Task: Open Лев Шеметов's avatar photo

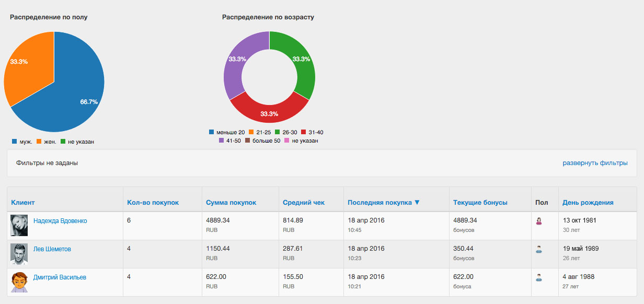Action: [x=19, y=254]
